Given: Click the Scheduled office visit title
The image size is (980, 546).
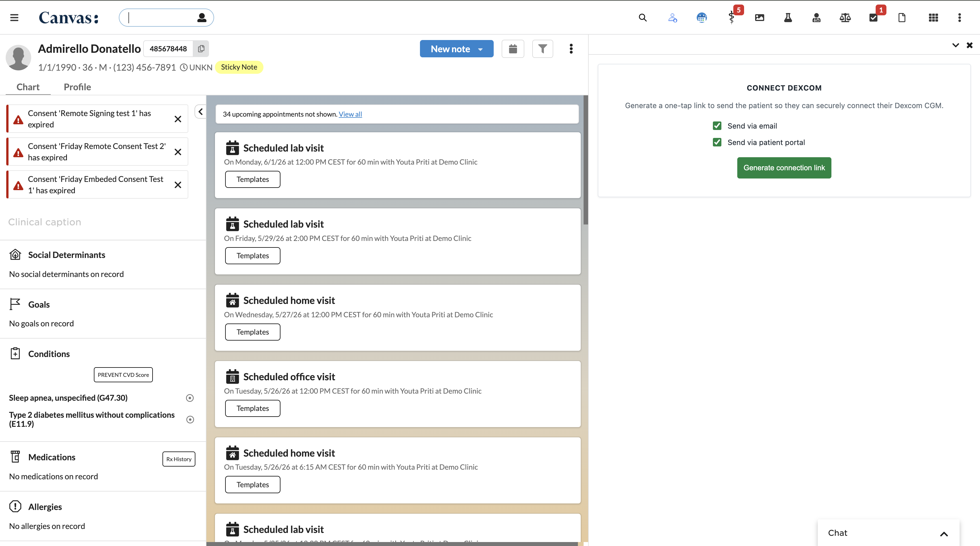Looking at the screenshot, I should coord(289,377).
